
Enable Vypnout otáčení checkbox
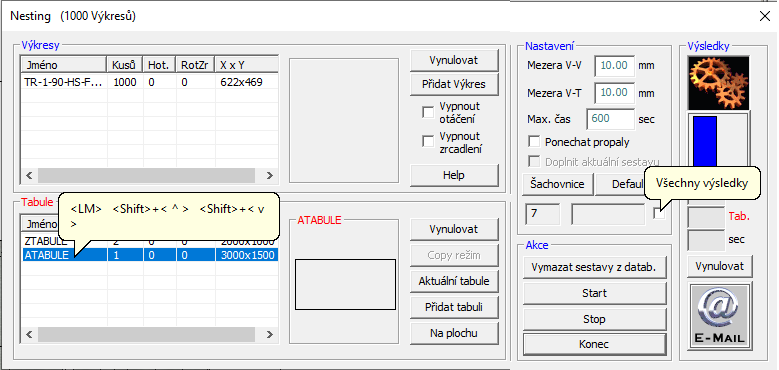pyautogui.click(x=428, y=113)
